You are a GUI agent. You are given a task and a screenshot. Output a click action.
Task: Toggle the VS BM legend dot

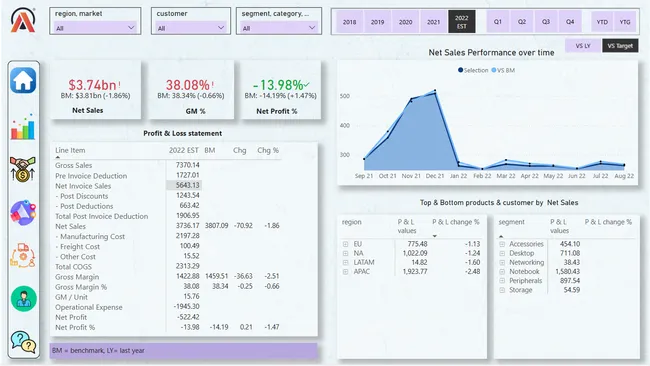pyautogui.click(x=494, y=70)
